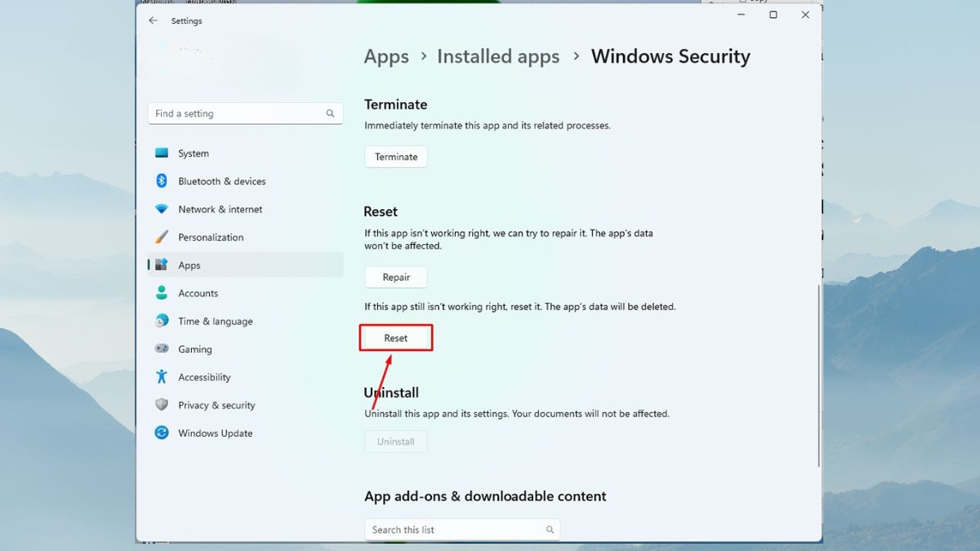Navigate to Installed apps breadcrumb
The height and width of the screenshot is (551, 980).
coord(498,56)
